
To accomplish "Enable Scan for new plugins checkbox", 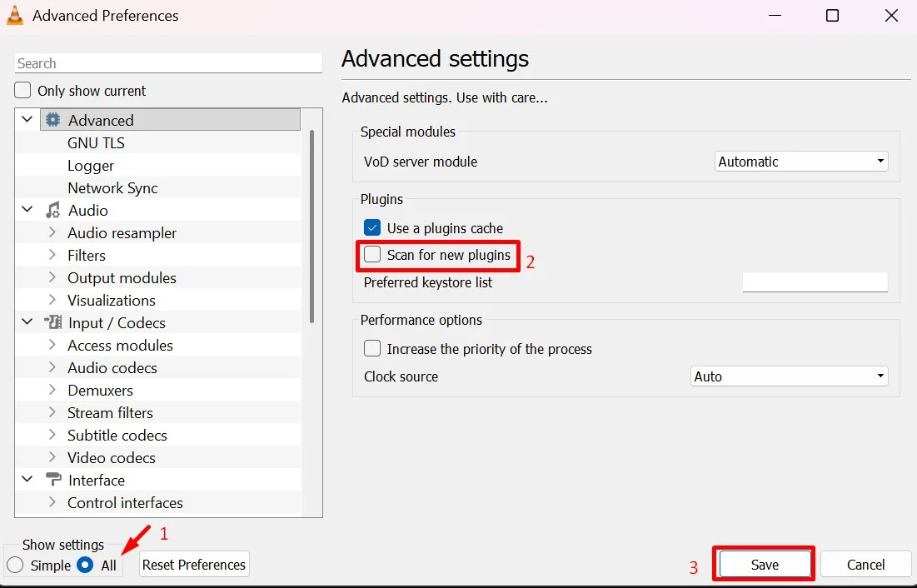I will [x=372, y=255].
